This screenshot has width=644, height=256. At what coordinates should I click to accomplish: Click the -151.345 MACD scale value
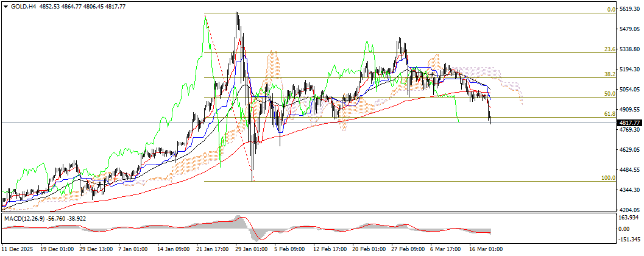pyautogui.click(x=631, y=239)
